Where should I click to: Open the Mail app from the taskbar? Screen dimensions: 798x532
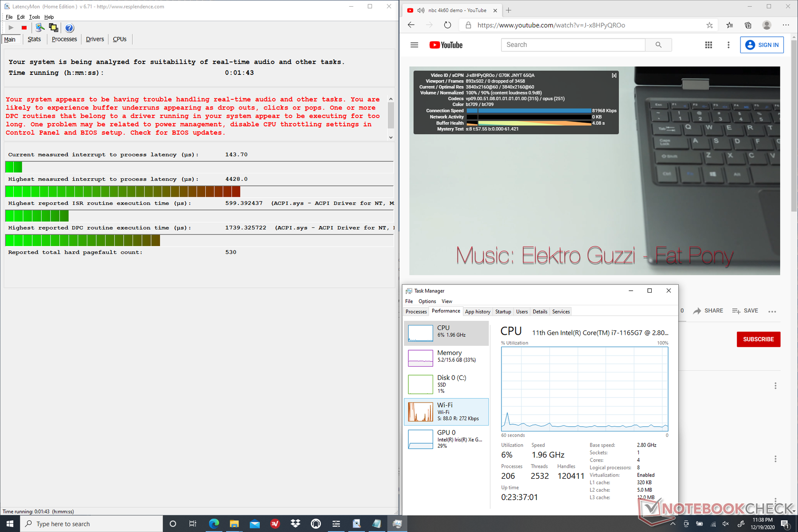(x=254, y=524)
